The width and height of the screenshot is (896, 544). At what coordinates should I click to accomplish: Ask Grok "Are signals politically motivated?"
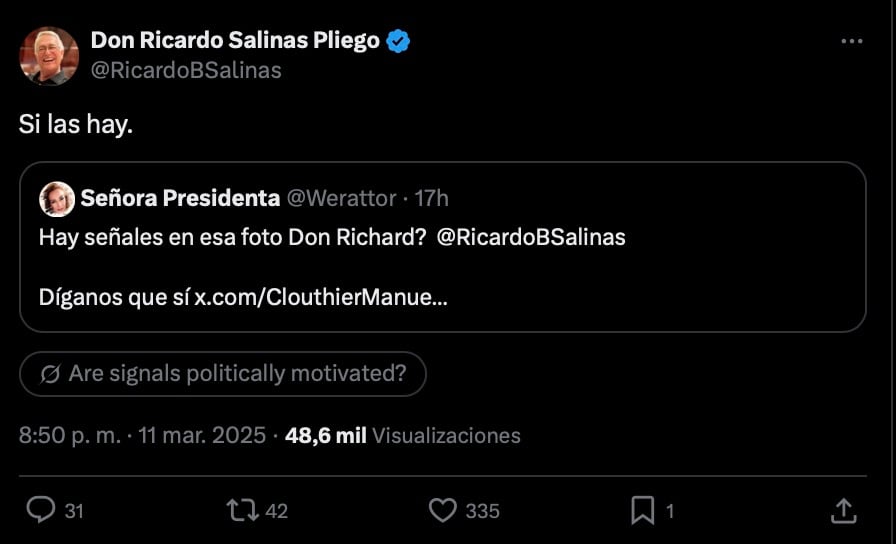[x=223, y=374]
